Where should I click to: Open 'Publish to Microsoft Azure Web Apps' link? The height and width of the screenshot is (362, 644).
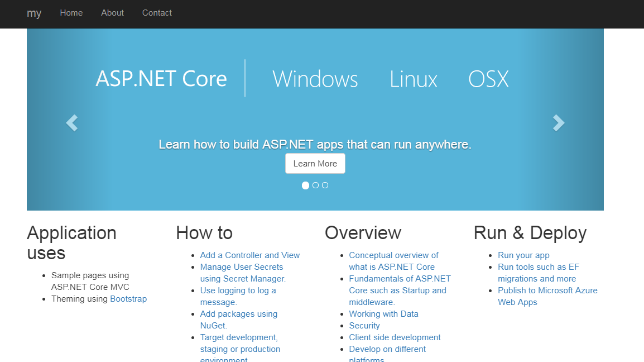tap(547, 296)
